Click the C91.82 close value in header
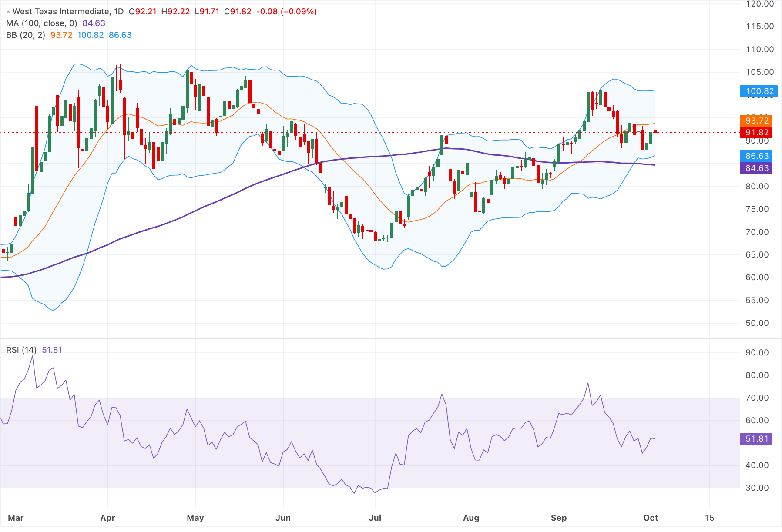The width and height of the screenshot is (782, 532). [238, 11]
